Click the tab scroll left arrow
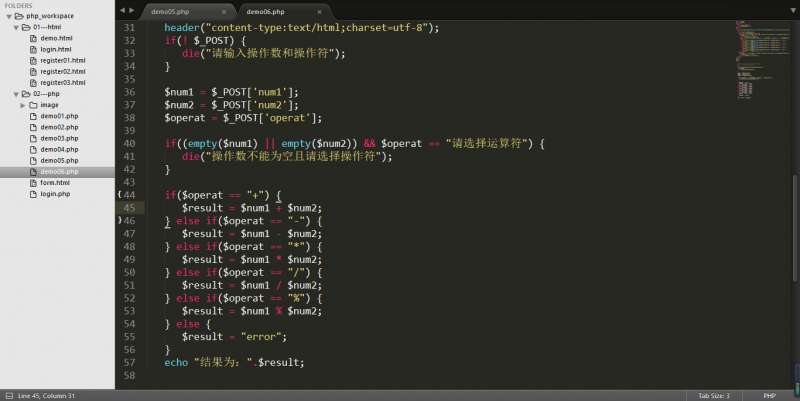This screenshot has width=800, height=401. click(x=122, y=10)
